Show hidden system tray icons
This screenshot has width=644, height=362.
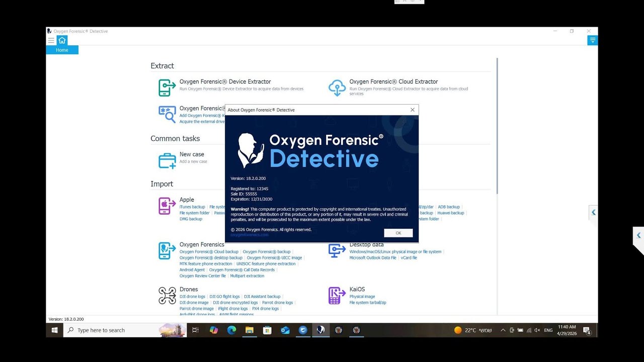coord(503,330)
